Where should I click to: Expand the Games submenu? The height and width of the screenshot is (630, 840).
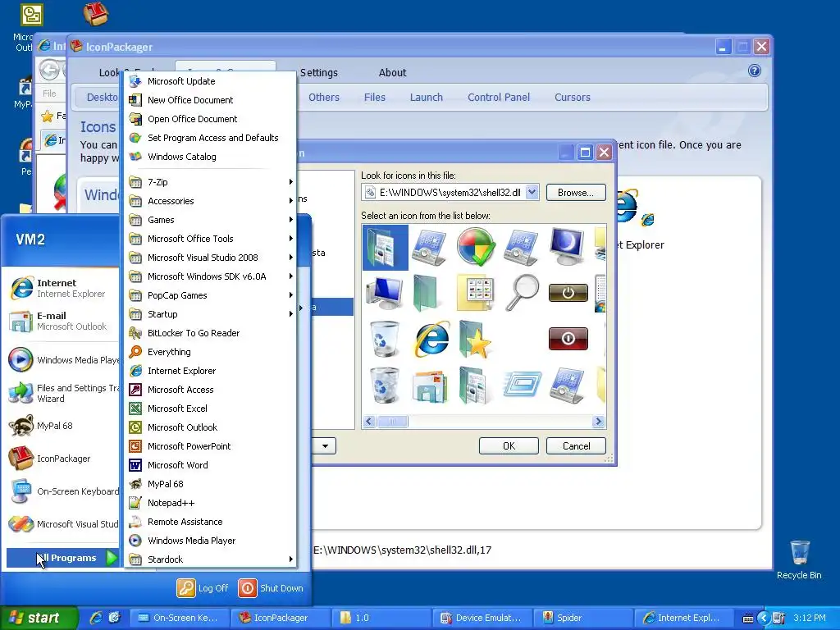[x=210, y=220]
